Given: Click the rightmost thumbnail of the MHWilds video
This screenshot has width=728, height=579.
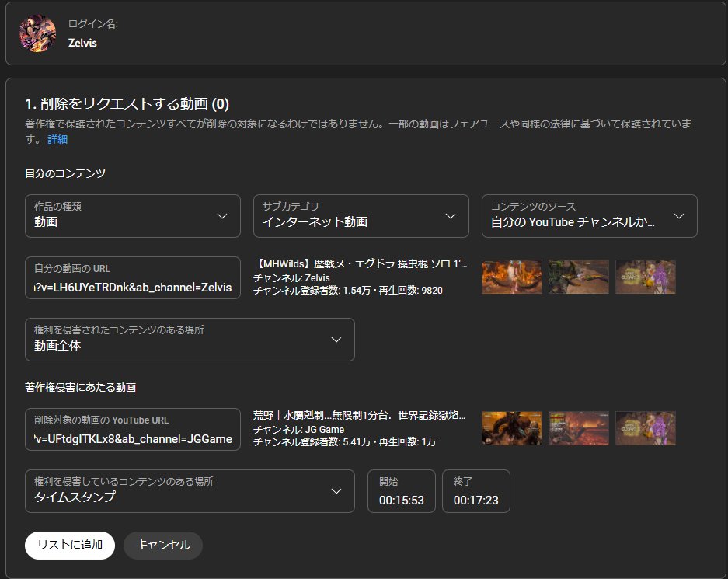Looking at the screenshot, I should click(x=645, y=277).
